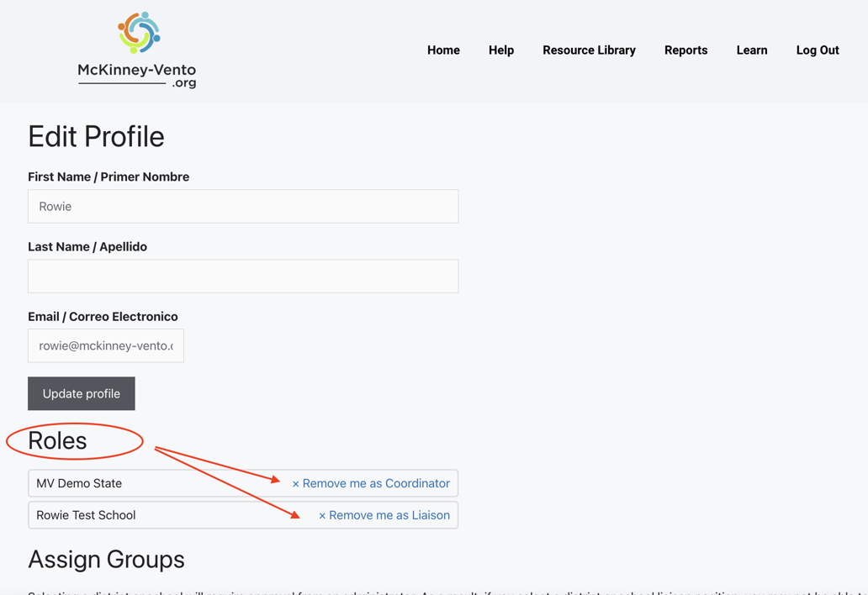Select the MV Demo State role
Image resolution: width=868 pixels, height=595 pixels.
click(79, 483)
